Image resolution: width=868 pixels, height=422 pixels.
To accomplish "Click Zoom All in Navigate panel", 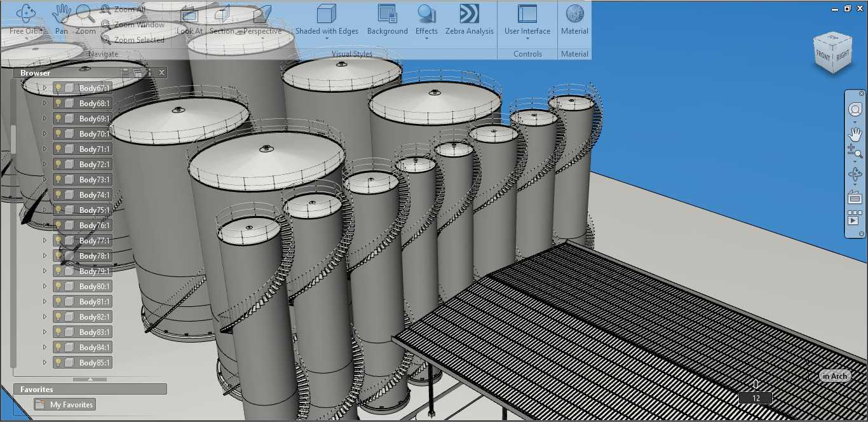I will coord(123,10).
